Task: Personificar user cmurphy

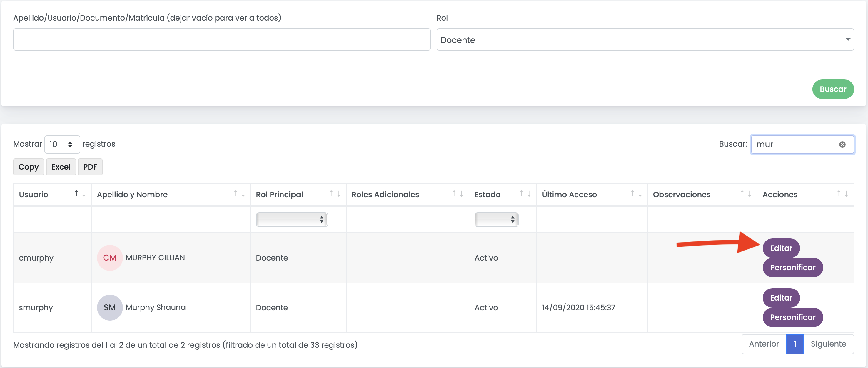Action: pyautogui.click(x=792, y=268)
